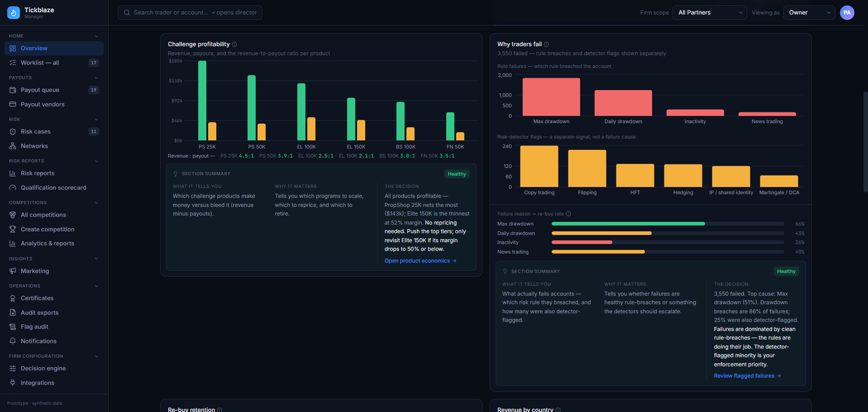The height and width of the screenshot is (412, 868).
Task: Click the All competitions medal icon
Action: click(13, 215)
